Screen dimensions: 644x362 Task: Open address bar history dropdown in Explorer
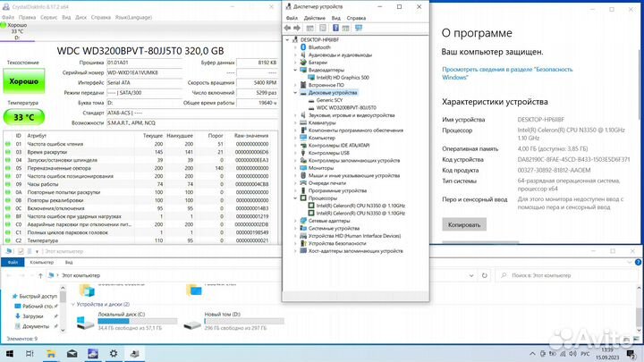(x=471, y=275)
